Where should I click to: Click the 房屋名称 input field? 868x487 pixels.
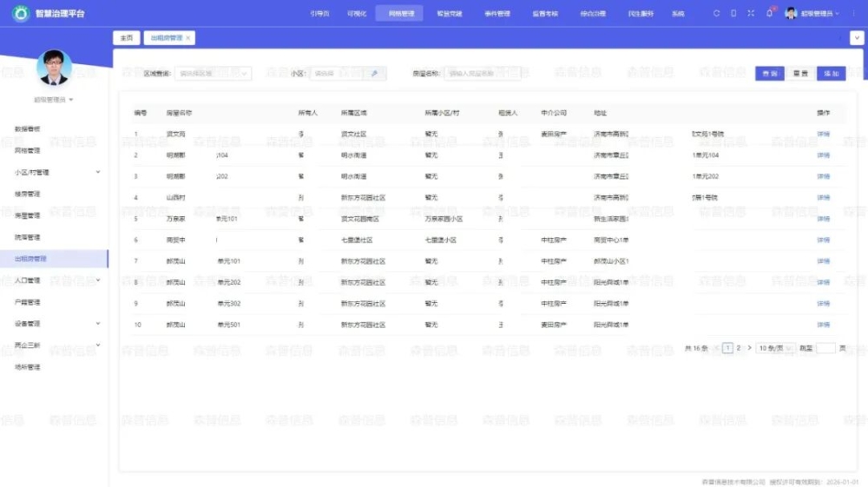(482, 74)
